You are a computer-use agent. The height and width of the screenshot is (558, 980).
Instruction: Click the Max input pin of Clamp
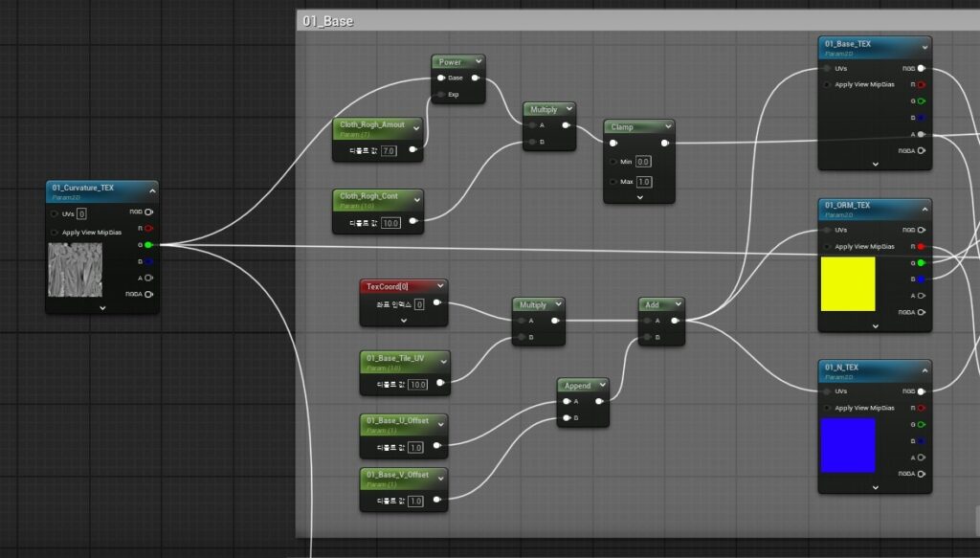coord(613,181)
